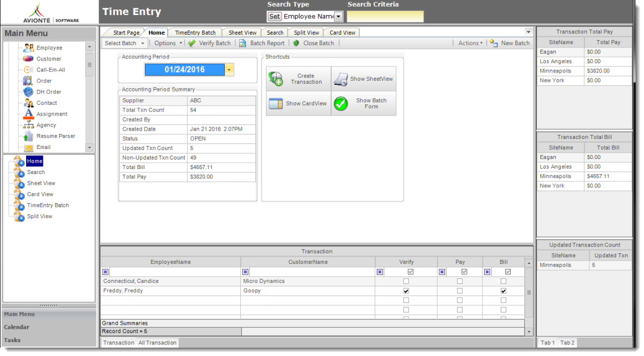Click the Verify Batch toolbar icon
The height and width of the screenshot is (356, 644).
pos(192,43)
